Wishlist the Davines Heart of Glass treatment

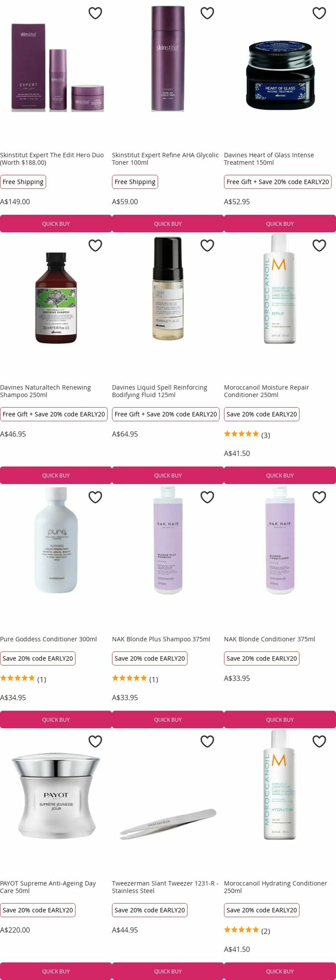pos(319,13)
